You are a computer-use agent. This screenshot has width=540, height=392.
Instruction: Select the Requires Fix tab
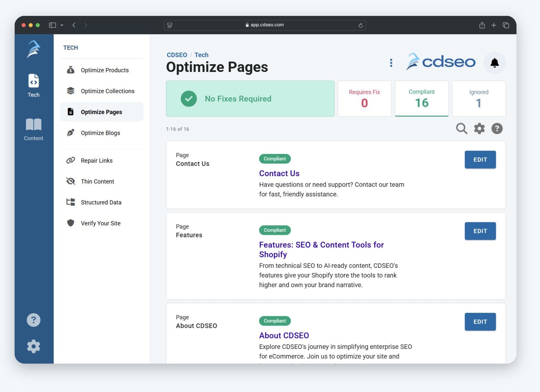click(x=364, y=98)
